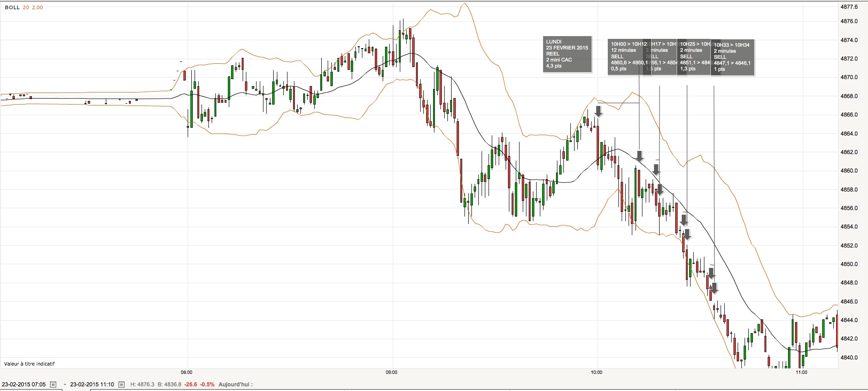Click the red -0.5% change value
Image resolution: width=868 pixels, height=391 pixels.
pos(207,385)
